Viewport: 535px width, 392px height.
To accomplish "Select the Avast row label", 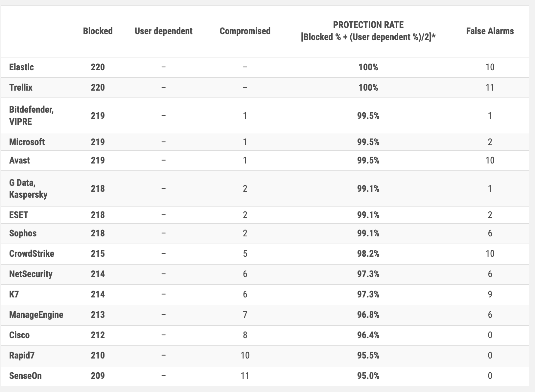I will click(x=19, y=161).
